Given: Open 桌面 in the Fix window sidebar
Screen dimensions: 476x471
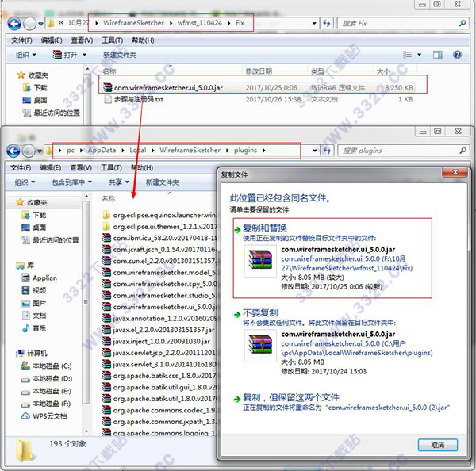Looking at the screenshot, I should (35, 100).
